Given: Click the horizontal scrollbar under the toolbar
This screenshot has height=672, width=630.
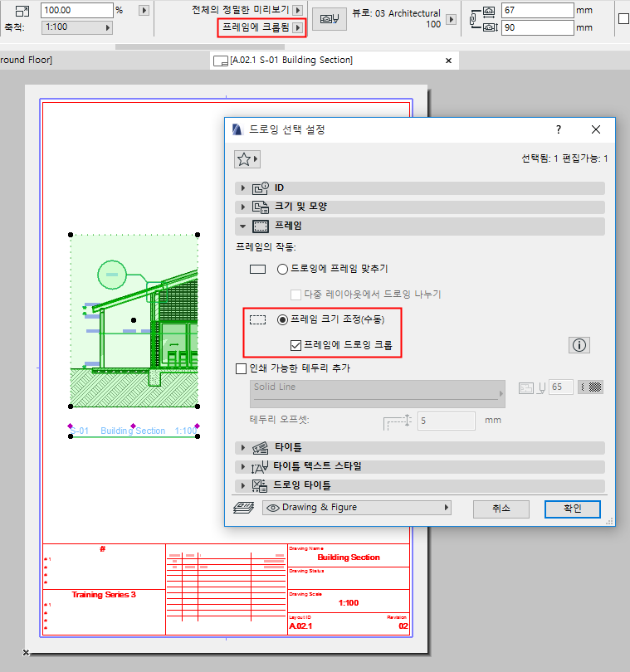Looking at the screenshot, I should coord(200,46).
